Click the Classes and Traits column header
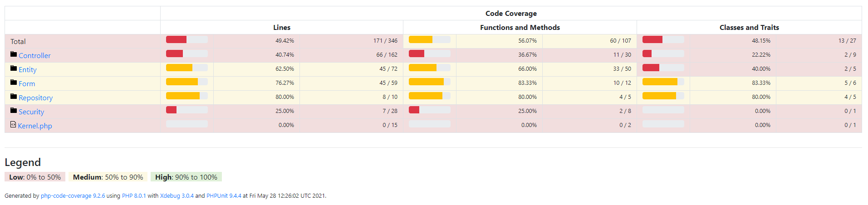Viewport: 868px width, 205px height. (749, 28)
